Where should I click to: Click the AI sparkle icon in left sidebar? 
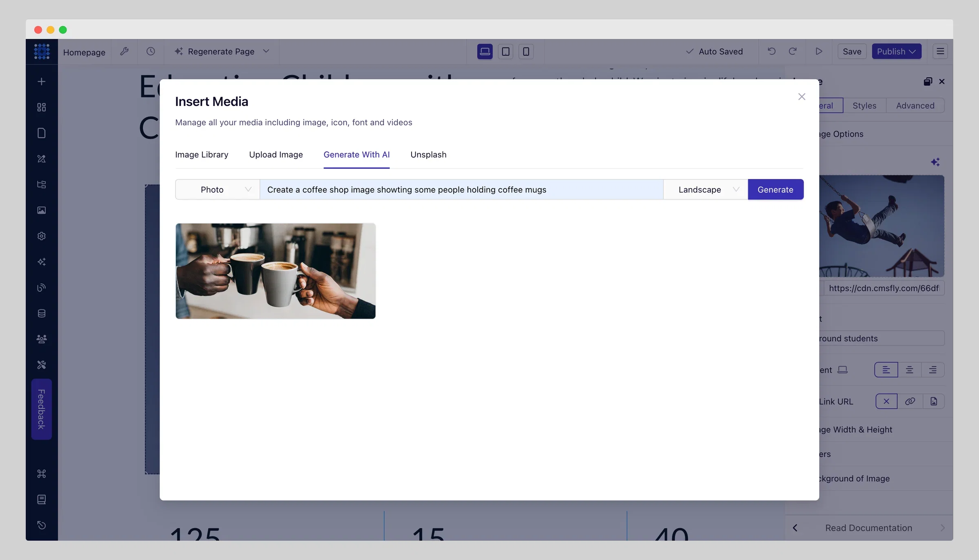tap(41, 262)
